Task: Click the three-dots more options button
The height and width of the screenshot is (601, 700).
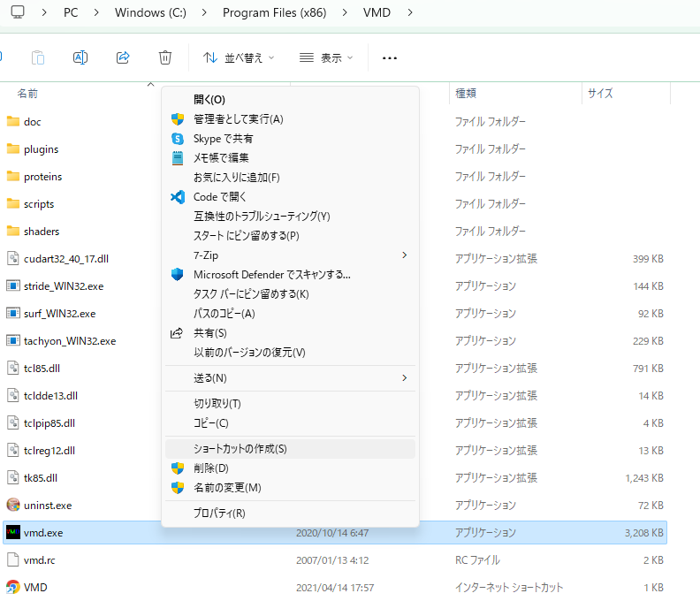Action: [x=390, y=57]
